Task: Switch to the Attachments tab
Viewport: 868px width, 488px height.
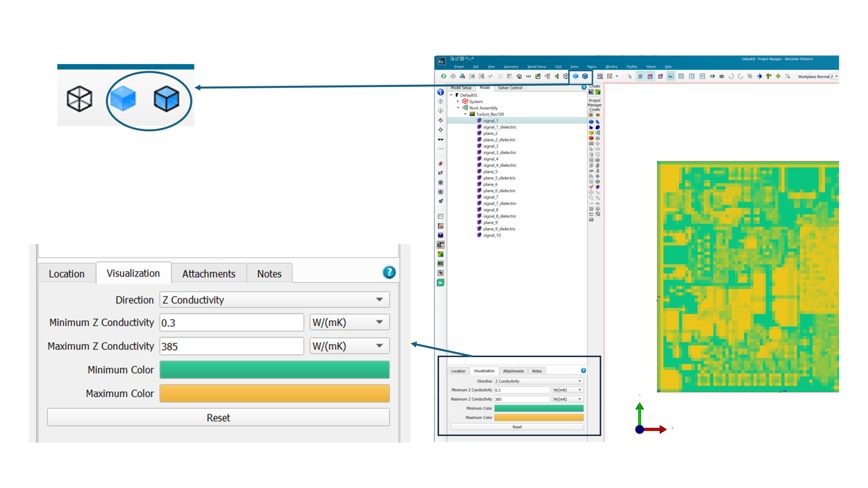Action: point(209,274)
